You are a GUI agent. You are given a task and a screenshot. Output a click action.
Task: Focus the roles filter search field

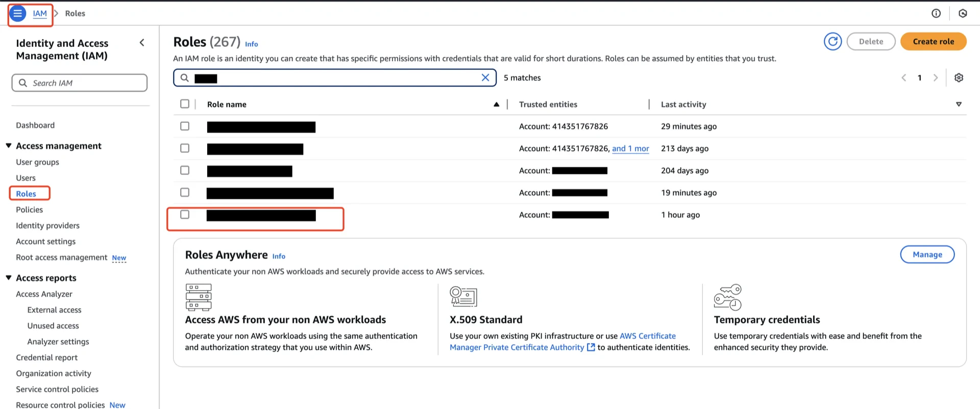(335, 78)
